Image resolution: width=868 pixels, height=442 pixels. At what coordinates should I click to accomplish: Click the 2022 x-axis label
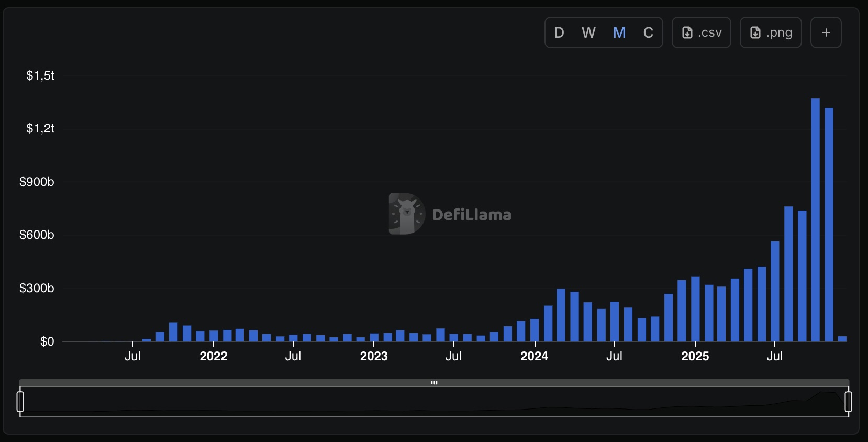pyautogui.click(x=214, y=356)
